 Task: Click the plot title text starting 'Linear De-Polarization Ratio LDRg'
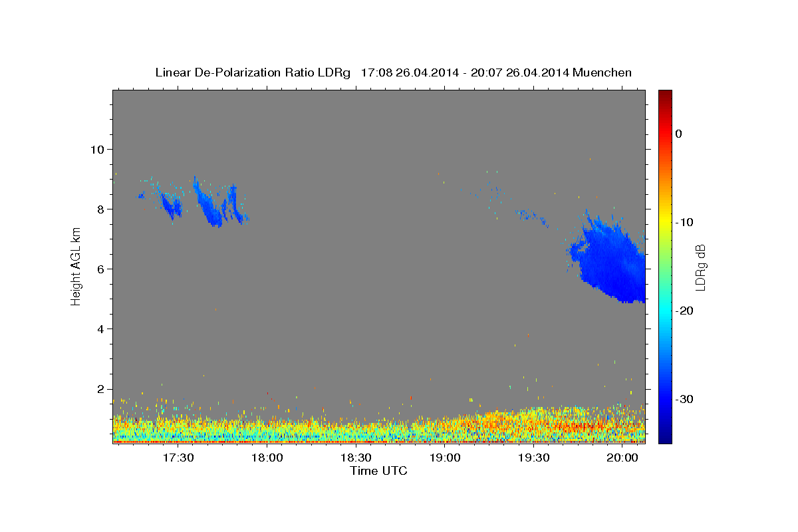(393, 72)
